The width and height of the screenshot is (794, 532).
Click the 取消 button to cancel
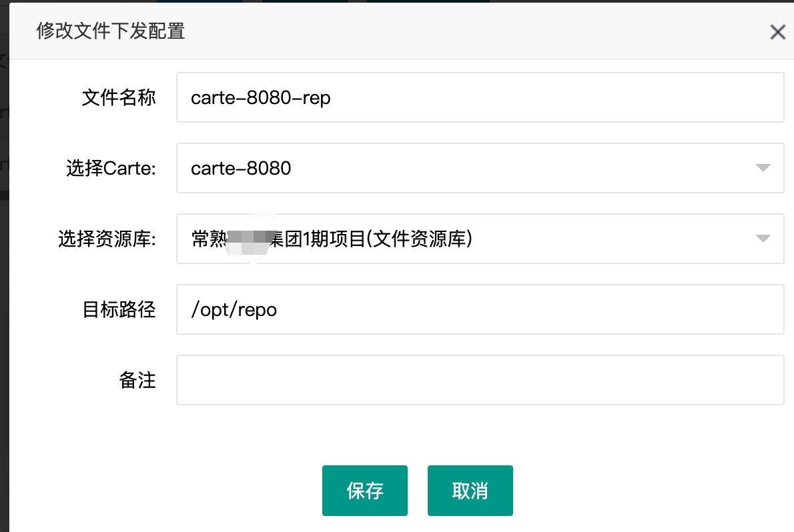click(470, 490)
